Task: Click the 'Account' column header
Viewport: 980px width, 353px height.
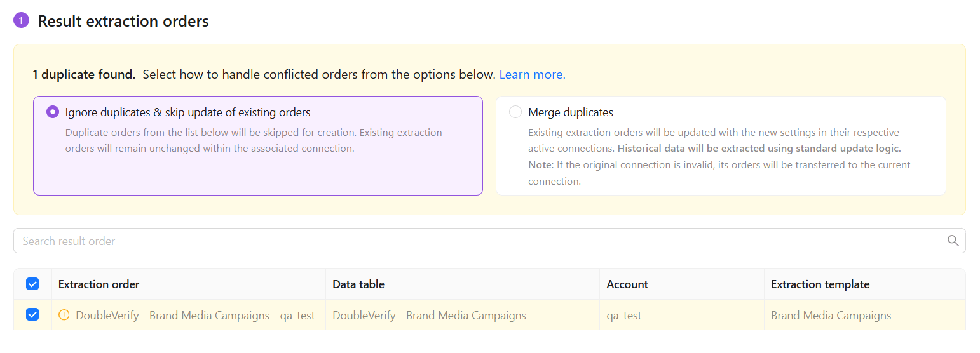Action: click(x=627, y=284)
